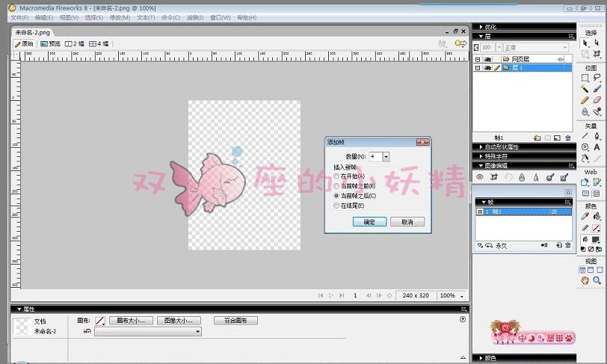This screenshot has height=364, width=607.
Task: Open frame count dropdown in Add Frames dialog
Action: pyautogui.click(x=386, y=157)
